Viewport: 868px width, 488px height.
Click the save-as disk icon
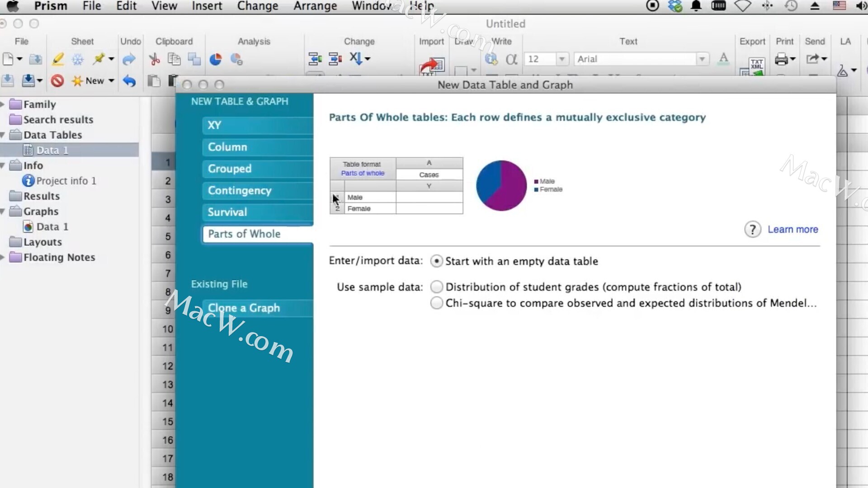[28, 80]
